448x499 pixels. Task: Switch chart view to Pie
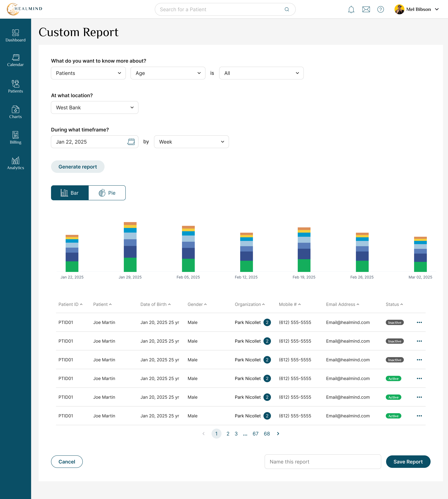(x=107, y=193)
